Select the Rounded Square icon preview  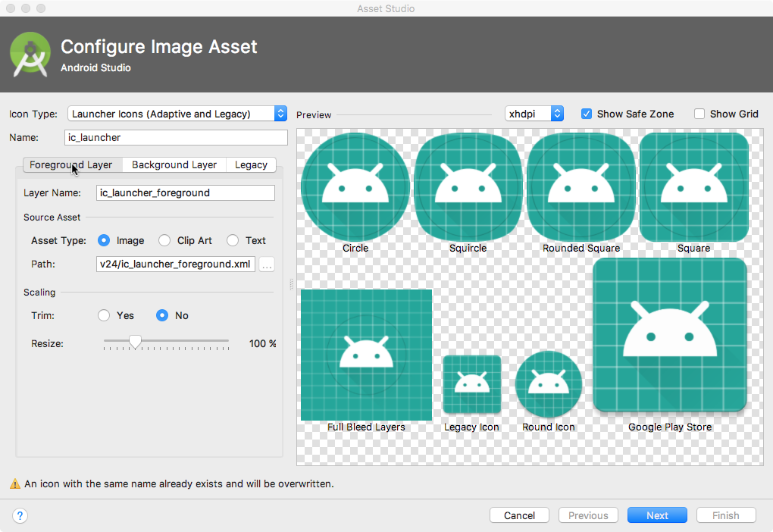tap(581, 186)
